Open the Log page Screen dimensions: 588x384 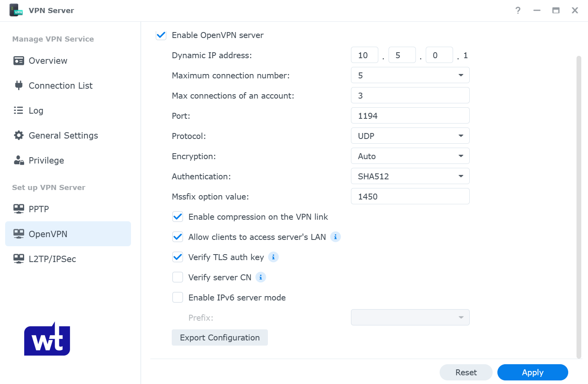(68, 110)
